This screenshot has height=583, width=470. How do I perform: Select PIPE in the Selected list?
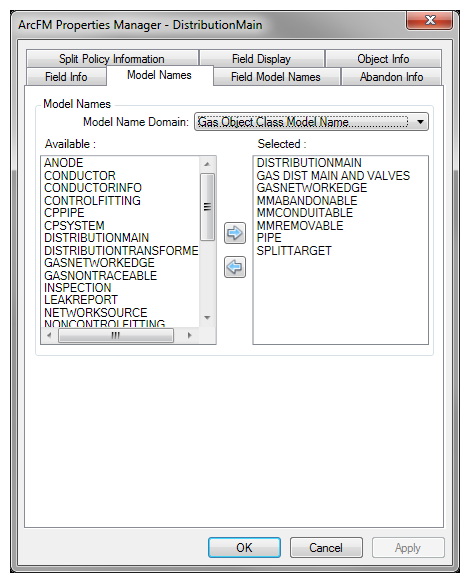pos(269,238)
